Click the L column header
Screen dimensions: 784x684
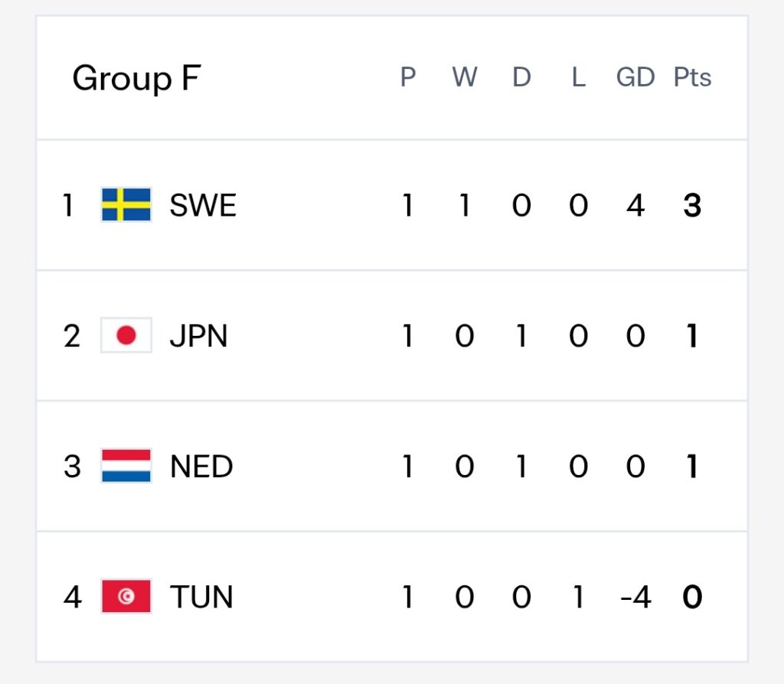tap(579, 77)
